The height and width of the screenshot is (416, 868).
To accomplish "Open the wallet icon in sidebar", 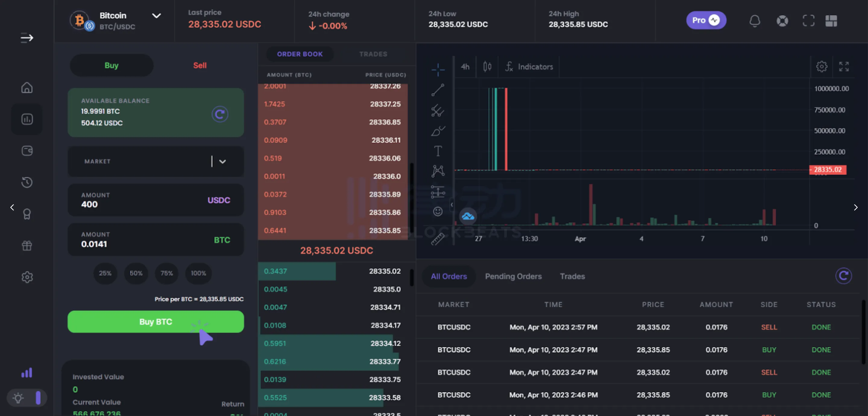I will pyautogui.click(x=27, y=151).
